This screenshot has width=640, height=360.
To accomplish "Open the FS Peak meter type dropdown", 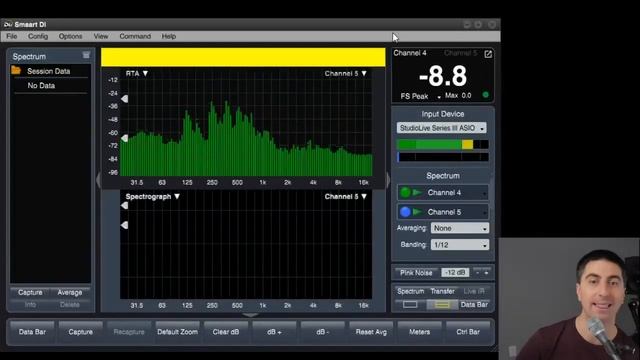I will pos(420,96).
